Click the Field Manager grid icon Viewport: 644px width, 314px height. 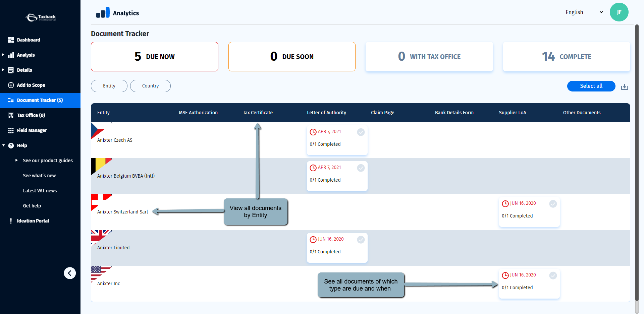(x=11, y=130)
